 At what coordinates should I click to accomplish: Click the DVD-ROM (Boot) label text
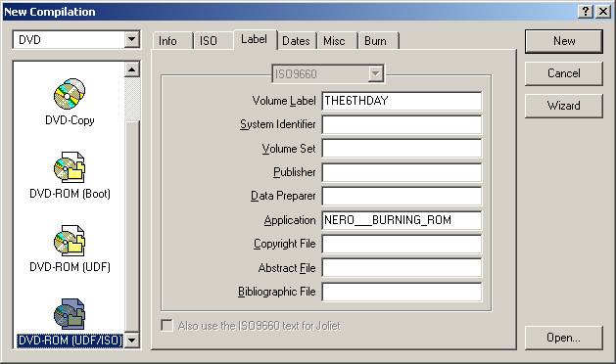[x=70, y=194]
